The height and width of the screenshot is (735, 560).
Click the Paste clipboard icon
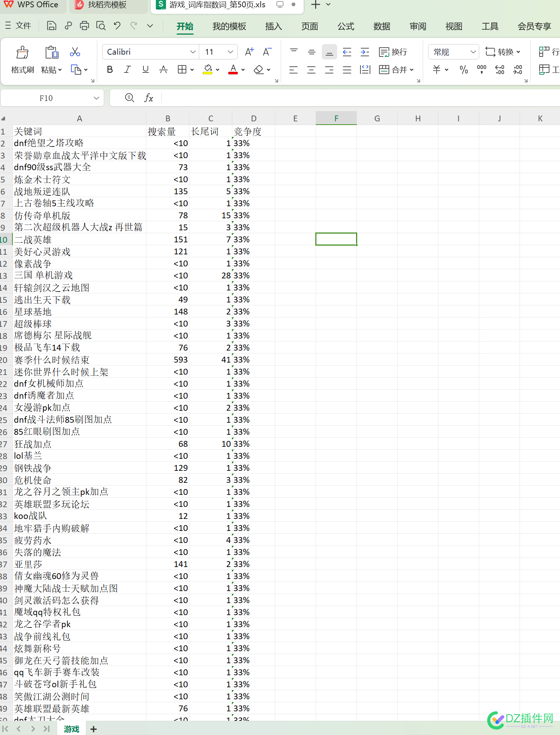(52, 52)
